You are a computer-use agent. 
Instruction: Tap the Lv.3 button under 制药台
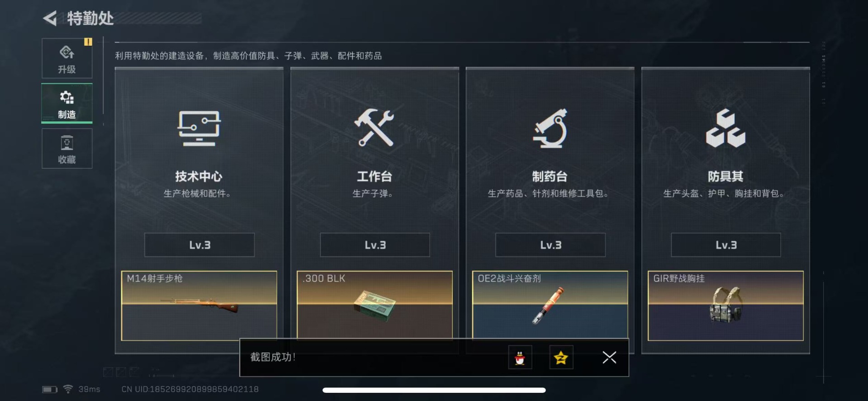550,245
